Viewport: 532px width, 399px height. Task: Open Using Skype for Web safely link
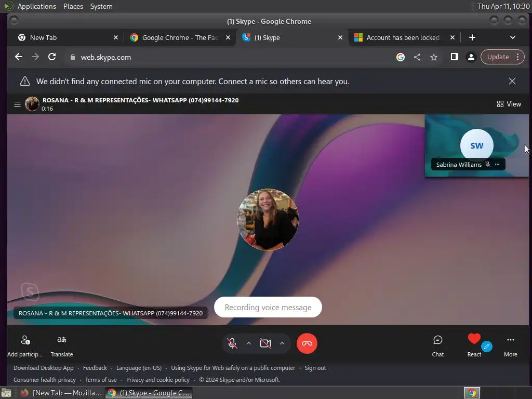(x=233, y=368)
